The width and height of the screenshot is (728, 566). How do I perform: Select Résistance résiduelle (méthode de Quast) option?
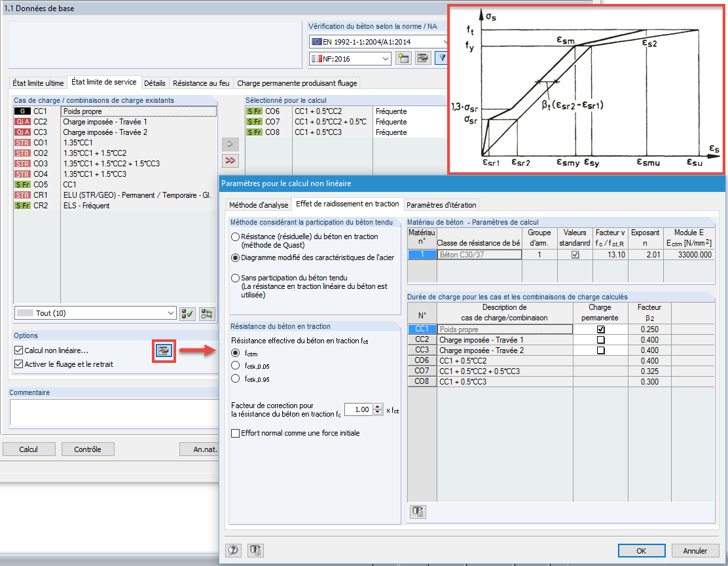(236, 236)
